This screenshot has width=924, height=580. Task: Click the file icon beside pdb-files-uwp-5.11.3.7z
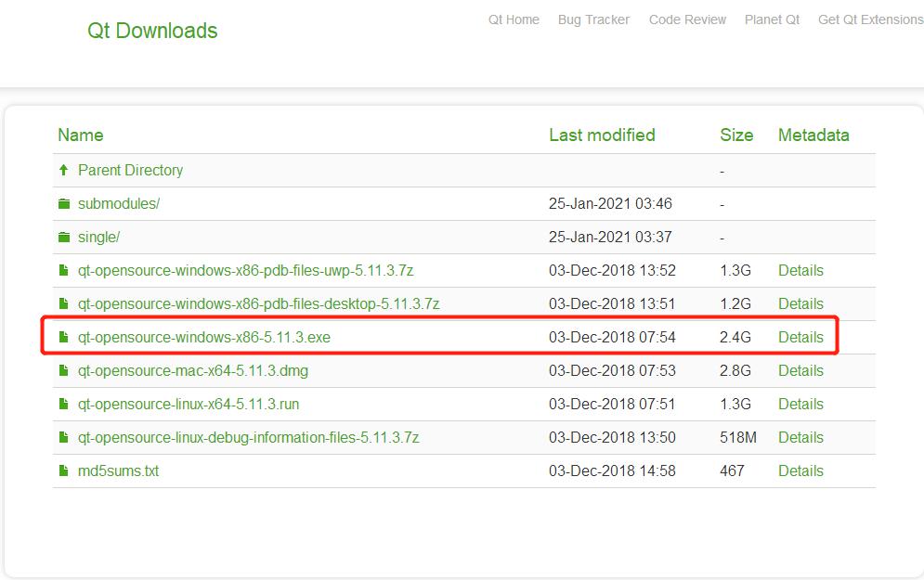[64, 271]
